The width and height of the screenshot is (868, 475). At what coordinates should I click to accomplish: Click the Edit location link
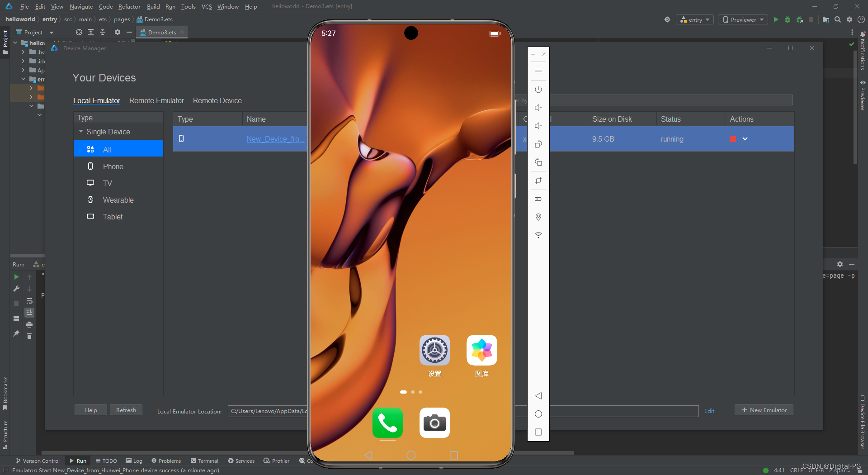709,411
